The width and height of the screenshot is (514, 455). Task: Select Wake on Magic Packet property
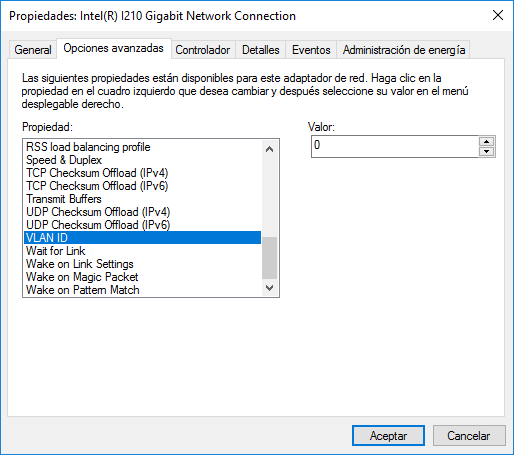tap(143, 277)
